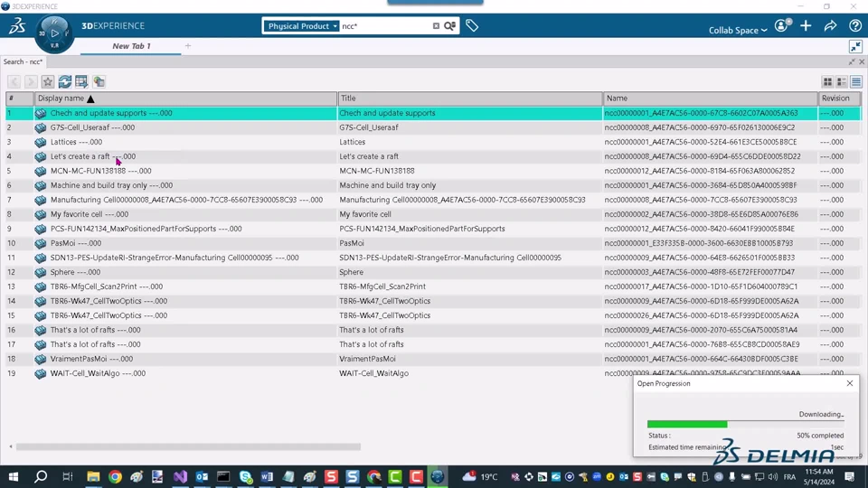Image resolution: width=868 pixels, height=488 pixels.
Task: Clear the search text with the X icon
Action: [x=436, y=26]
